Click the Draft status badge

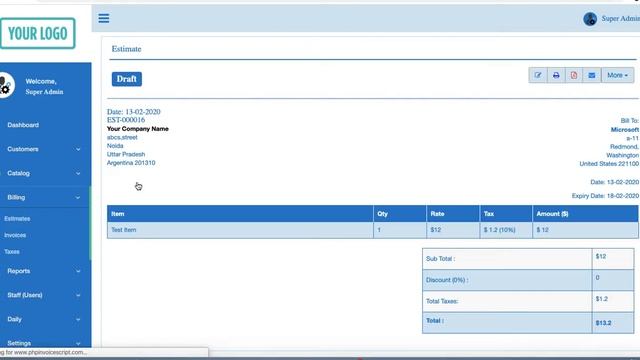127,79
